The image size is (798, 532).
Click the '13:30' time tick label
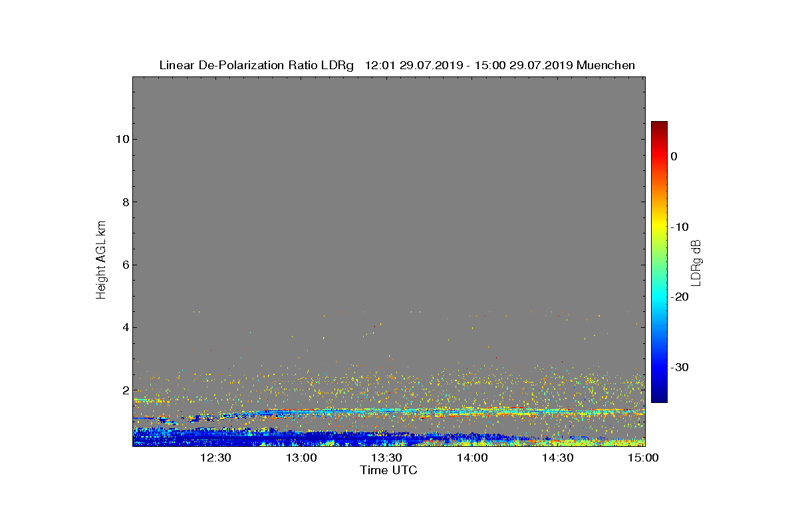click(386, 458)
